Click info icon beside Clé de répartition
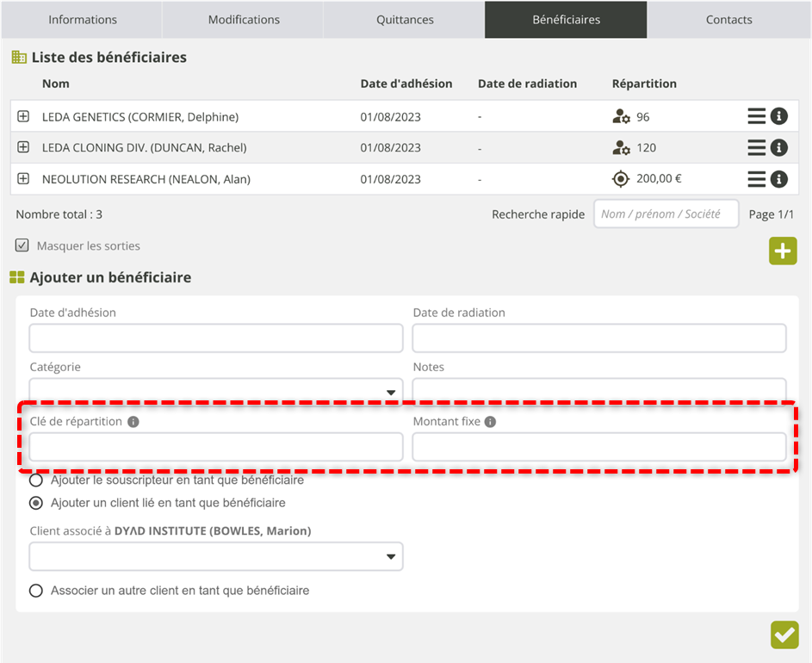Image resolution: width=812 pixels, height=663 pixels. 133,422
